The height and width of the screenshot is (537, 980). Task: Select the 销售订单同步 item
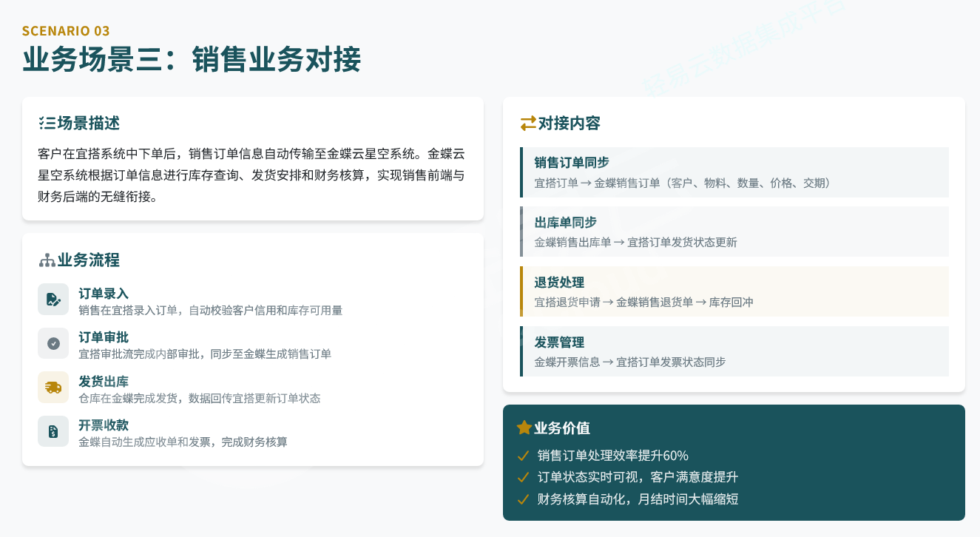pyautogui.click(x=734, y=172)
